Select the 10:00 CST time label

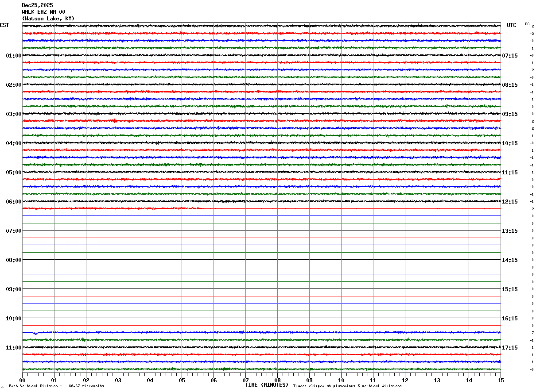tap(14, 319)
